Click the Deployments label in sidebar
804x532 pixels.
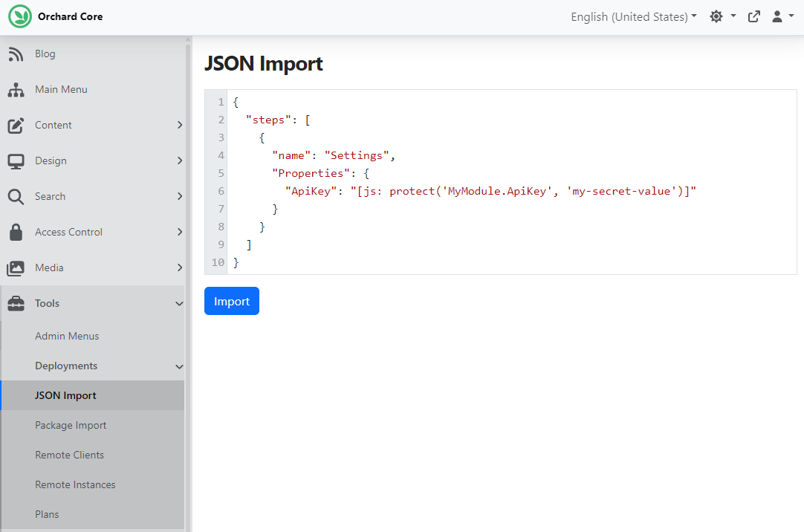tap(66, 366)
